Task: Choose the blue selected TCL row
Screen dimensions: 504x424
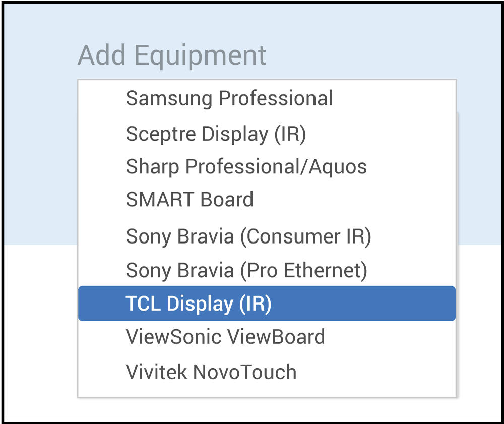Action: tap(266, 304)
